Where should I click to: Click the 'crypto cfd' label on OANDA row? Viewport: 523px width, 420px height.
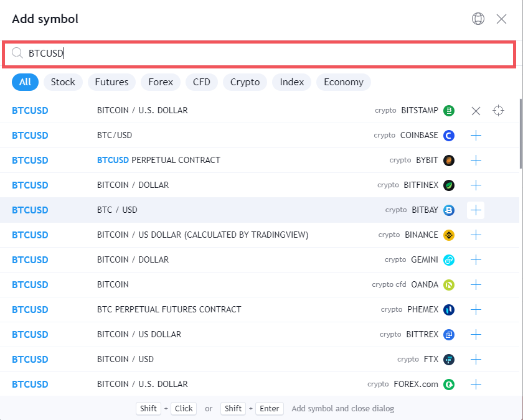(389, 284)
